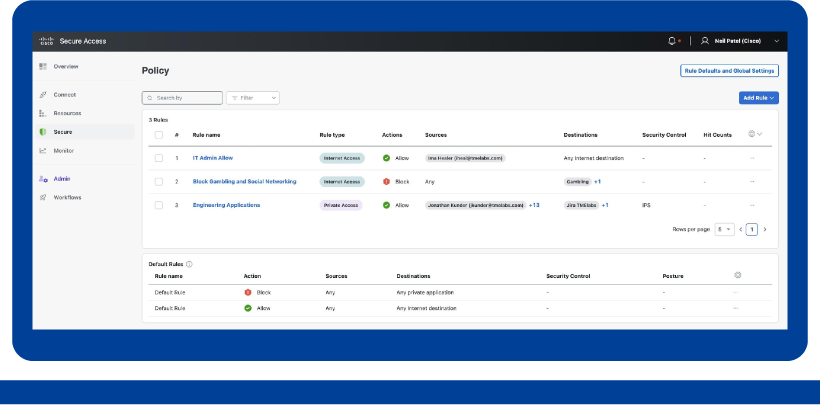Expand the Neil Patel account menu
Image resolution: width=820 pixels, height=405 pixels.
point(776,41)
